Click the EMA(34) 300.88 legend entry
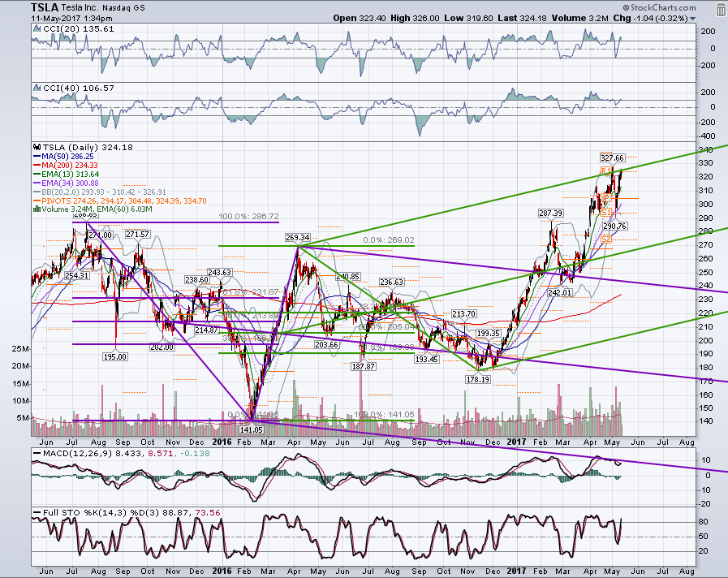 point(66,183)
